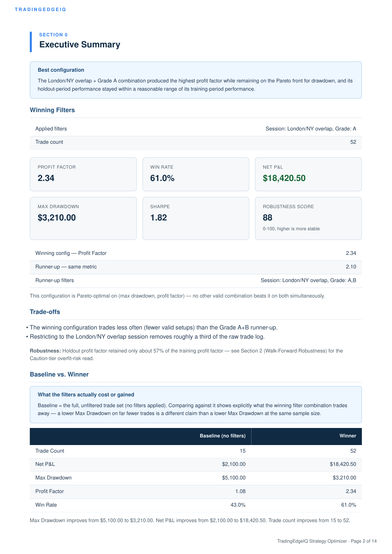Click the Baseline (no filters) column header
The image size is (392, 554).
pyautogui.click(x=223, y=436)
